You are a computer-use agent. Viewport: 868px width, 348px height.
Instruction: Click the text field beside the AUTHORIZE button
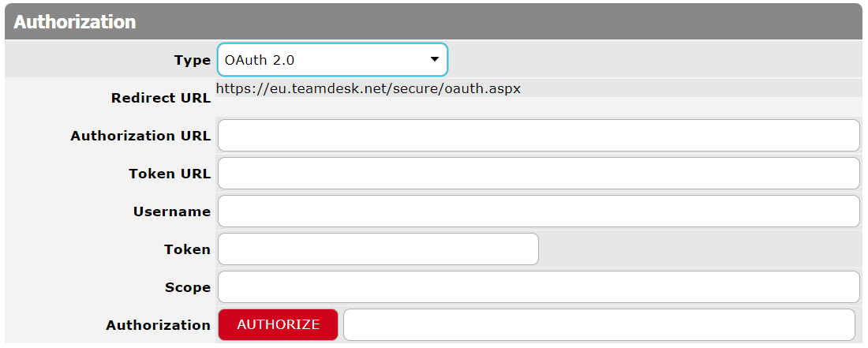(x=599, y=325)
